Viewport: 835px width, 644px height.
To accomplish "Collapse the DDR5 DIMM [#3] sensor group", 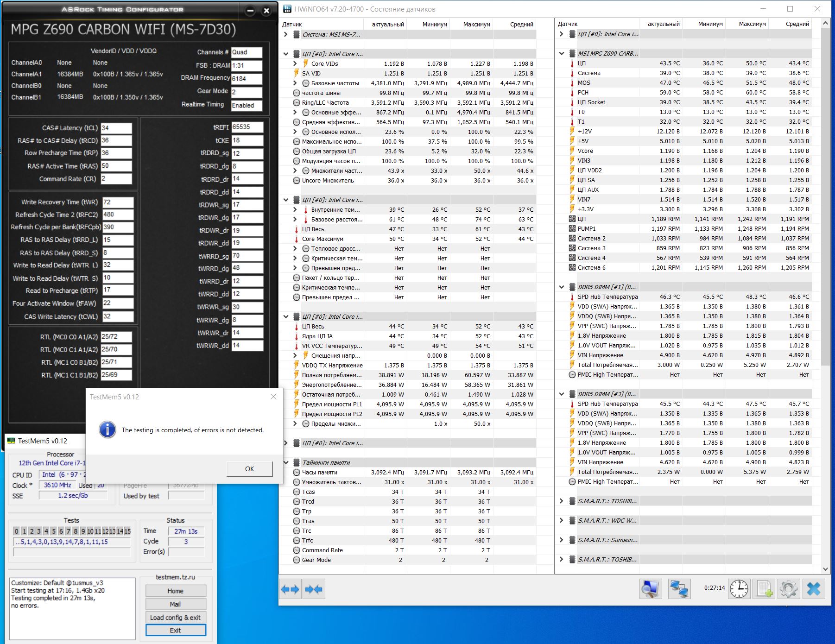I will 562,394.
